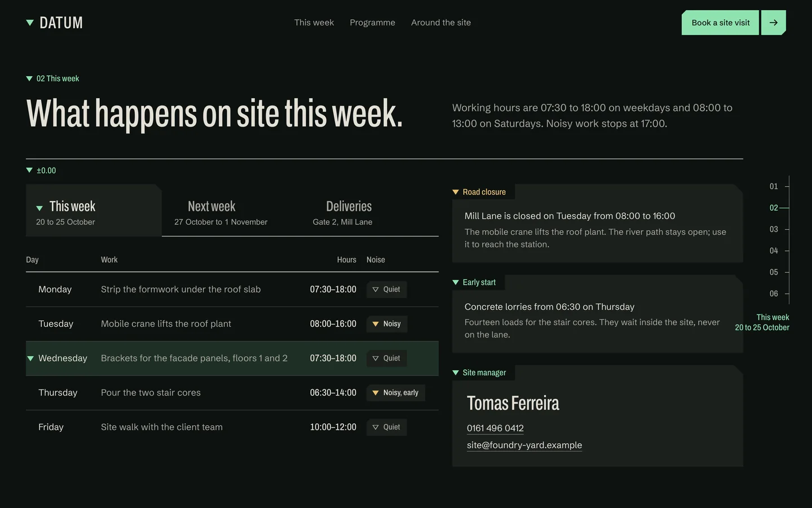Image resolution: width=812 pixels, height=508 pixels.
Task: Click Monday hours 07:30–18:00
Action: [x=333, y=290]
